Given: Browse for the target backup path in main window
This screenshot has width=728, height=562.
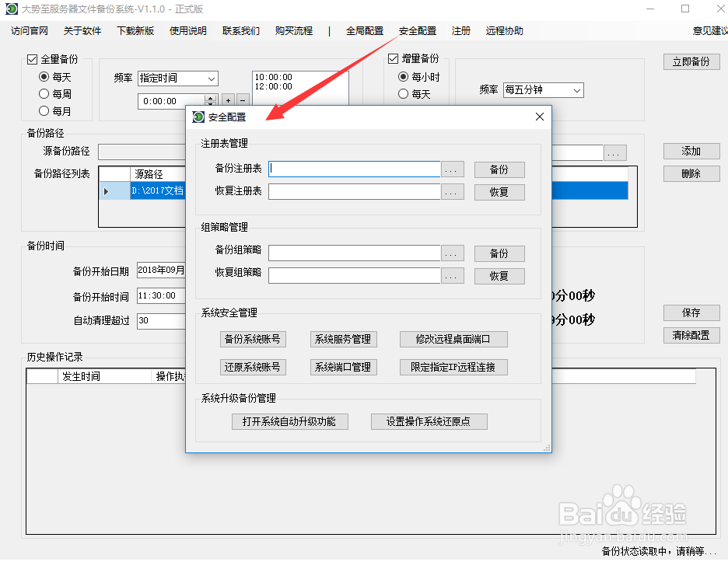Looking at the screenshot, I should (x=614, y=152).
